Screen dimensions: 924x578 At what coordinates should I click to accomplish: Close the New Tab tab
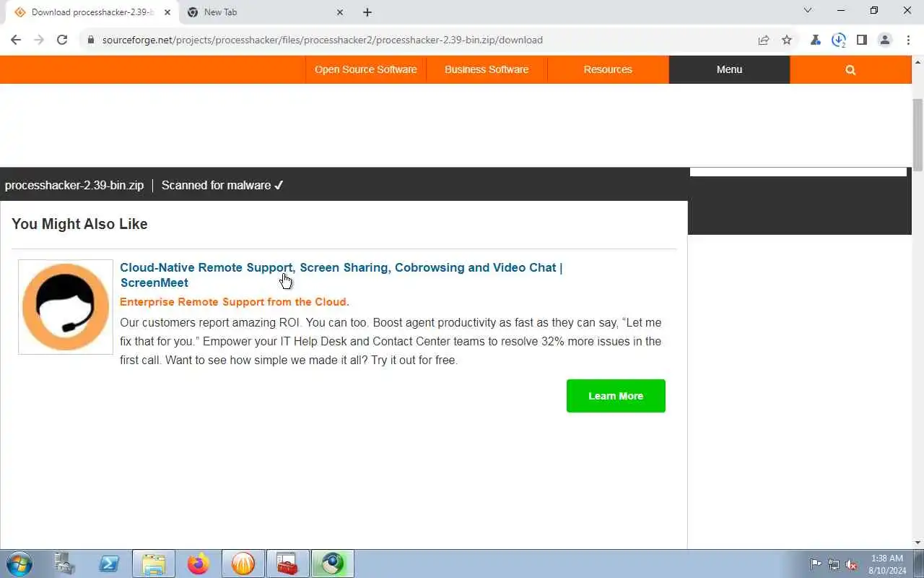340,12
